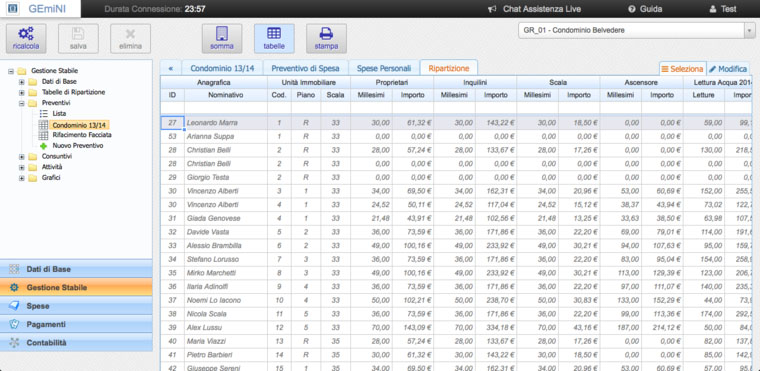Click the Ilaria Adinolfi name cell
Viewport: 760px width, 371px height.
(226, 287)
